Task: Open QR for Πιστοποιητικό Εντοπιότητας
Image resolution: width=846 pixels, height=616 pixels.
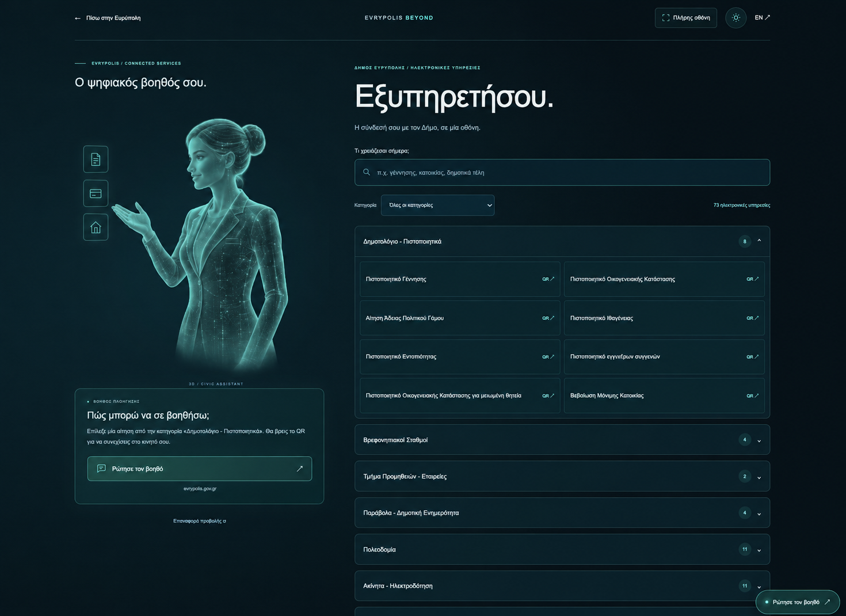Action: tap(548, 357)
